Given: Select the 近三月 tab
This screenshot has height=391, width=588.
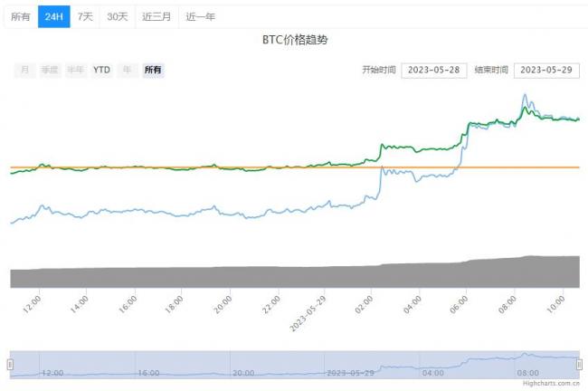Looking at the screenshot, I should [156, 16].
